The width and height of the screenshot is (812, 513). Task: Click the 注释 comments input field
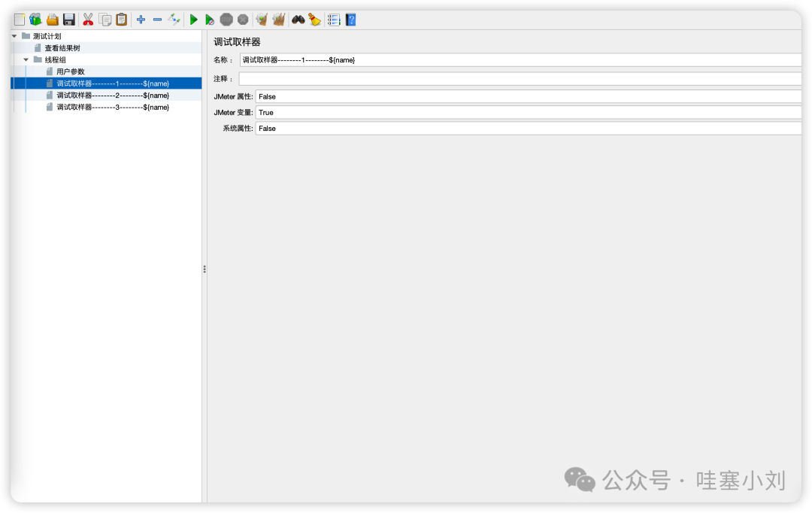point(520,79)
